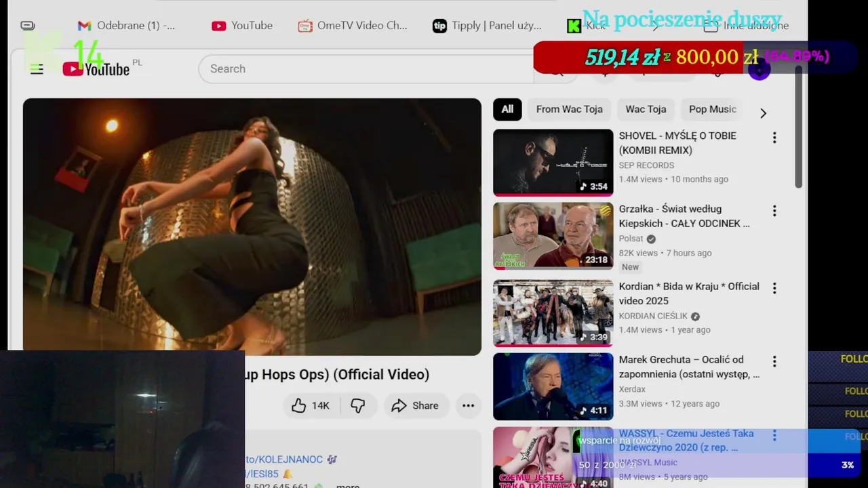The width and height of the screenshot is (868, 488).
Task: Open title Marek Grechuta – Ocalić od zapomnienia
Action: coord(689,367)
